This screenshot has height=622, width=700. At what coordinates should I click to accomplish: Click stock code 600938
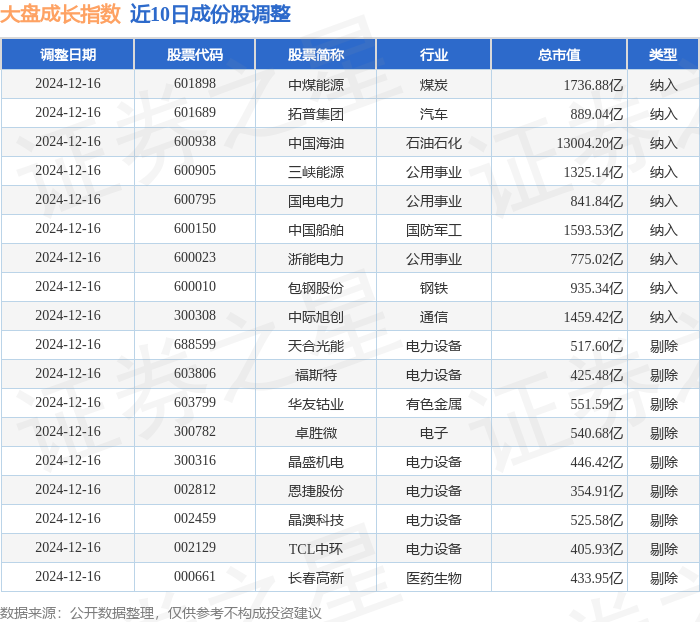click(195, 142)
